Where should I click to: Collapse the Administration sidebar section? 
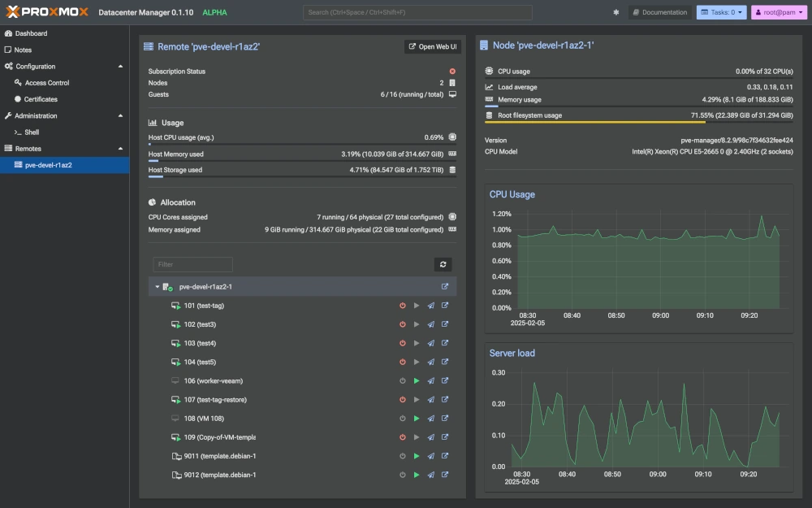point(120,115)
